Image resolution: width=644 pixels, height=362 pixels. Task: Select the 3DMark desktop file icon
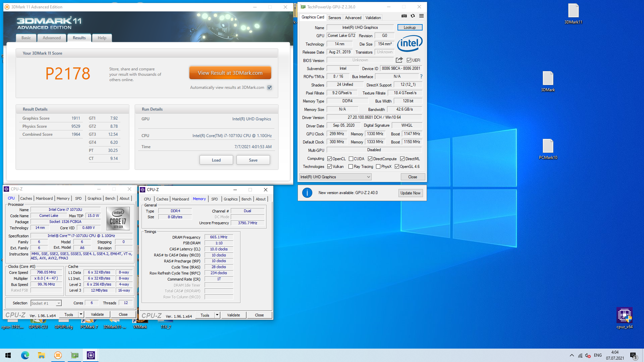[x=548, y=81]
